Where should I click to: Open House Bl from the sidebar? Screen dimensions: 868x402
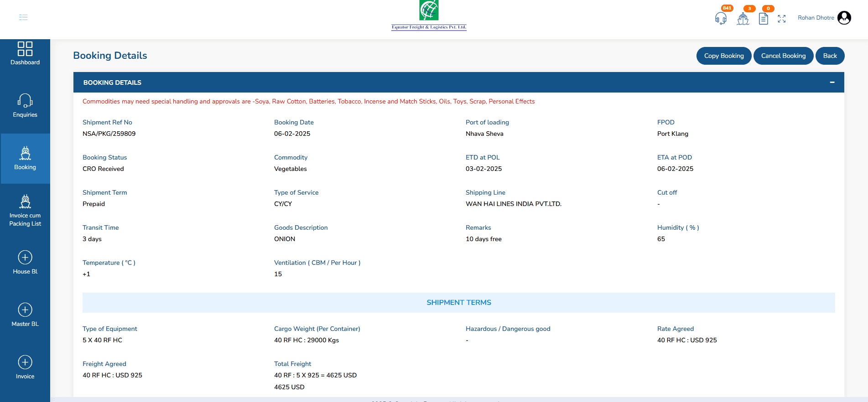(x=25, y=263)
